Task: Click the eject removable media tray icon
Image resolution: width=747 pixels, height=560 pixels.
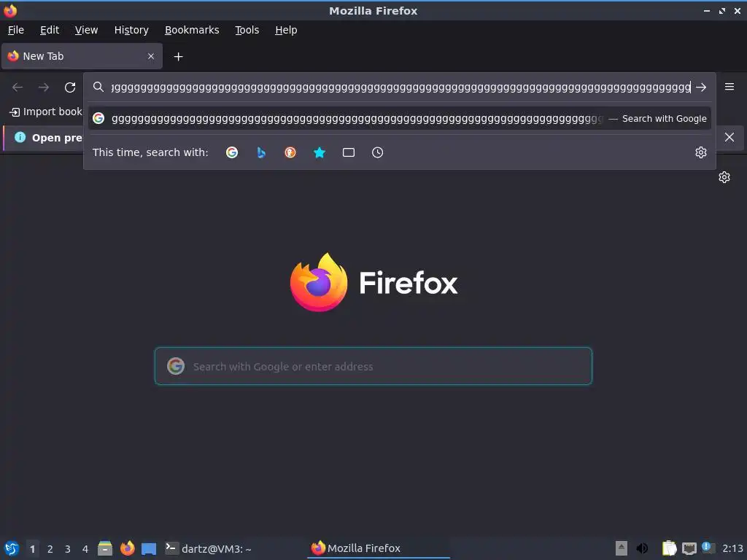Action: point(622,548)
